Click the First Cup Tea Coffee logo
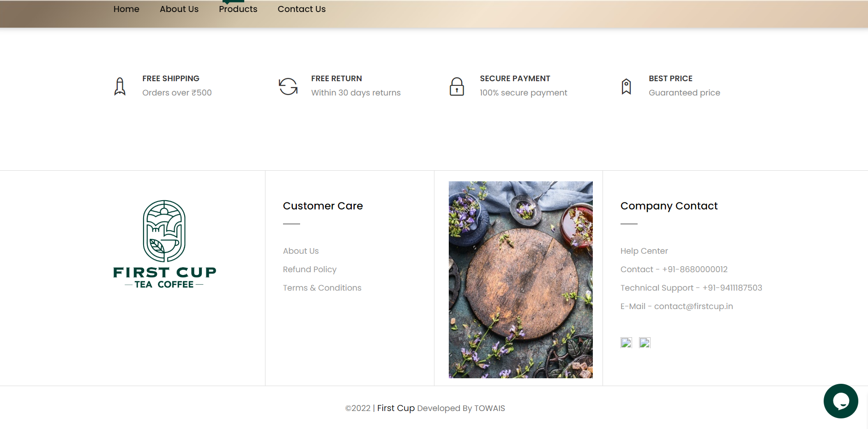Viewport: 868px width, 429px height. pyautogui.click(x=164, y=244)
